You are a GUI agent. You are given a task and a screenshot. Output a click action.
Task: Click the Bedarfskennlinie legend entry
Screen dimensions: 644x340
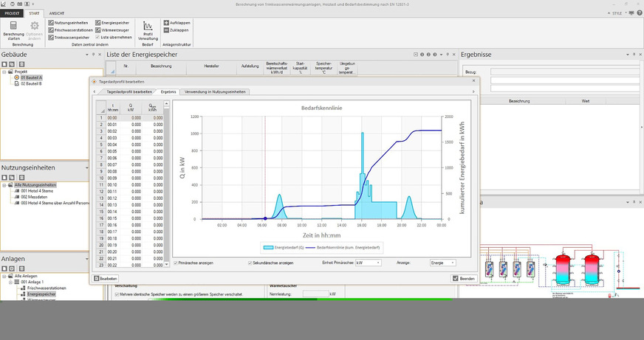coord(343,248)
